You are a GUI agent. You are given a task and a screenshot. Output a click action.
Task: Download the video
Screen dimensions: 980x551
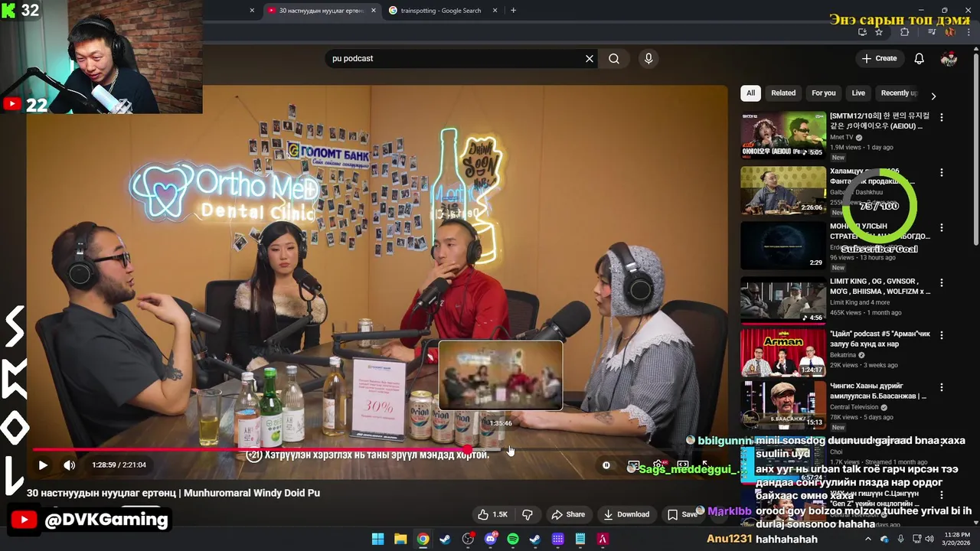(626, 514)
